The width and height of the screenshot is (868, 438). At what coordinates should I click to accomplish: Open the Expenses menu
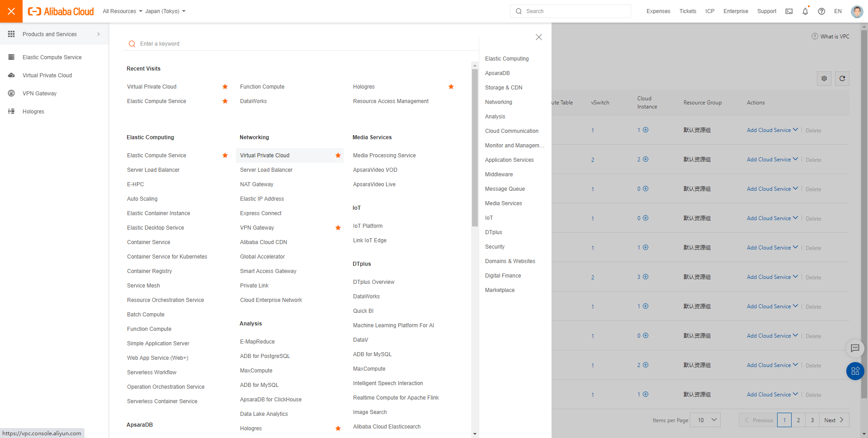[x=658, y=11]
